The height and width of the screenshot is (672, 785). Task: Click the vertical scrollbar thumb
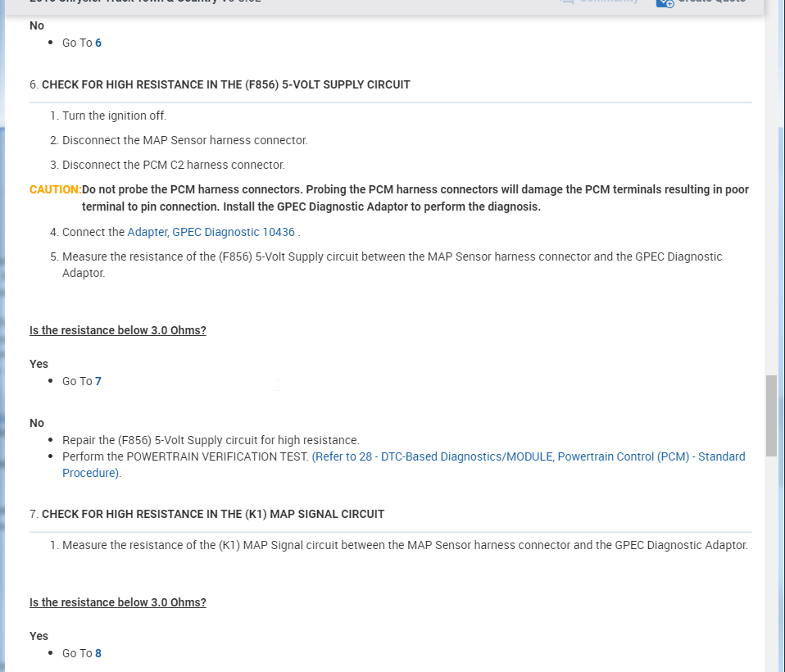tap(772, 415)
